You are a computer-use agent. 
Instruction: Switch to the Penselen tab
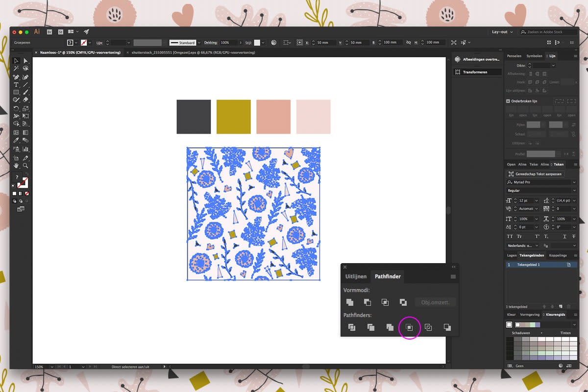coord(514,56)
